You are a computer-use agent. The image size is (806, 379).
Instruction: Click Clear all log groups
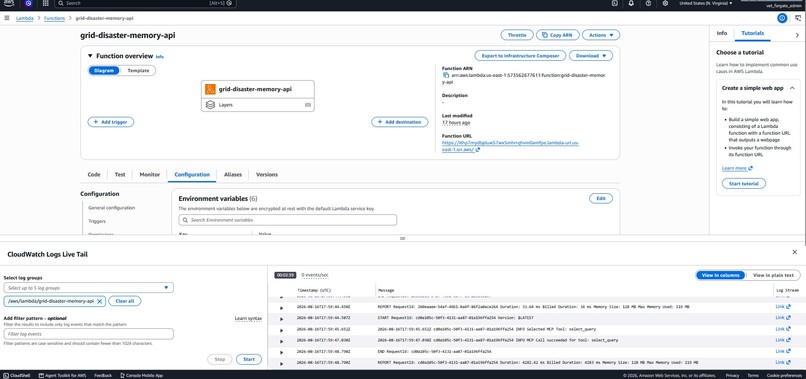pos(124,301)
